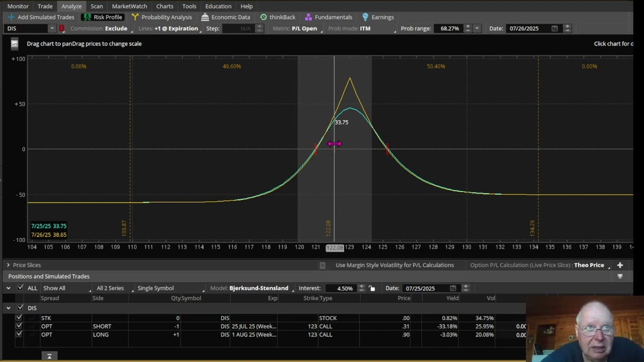Click the red indicator beside the DIS symbol
Viewport: 644px width, 362px height.
[x=62, y=29]
